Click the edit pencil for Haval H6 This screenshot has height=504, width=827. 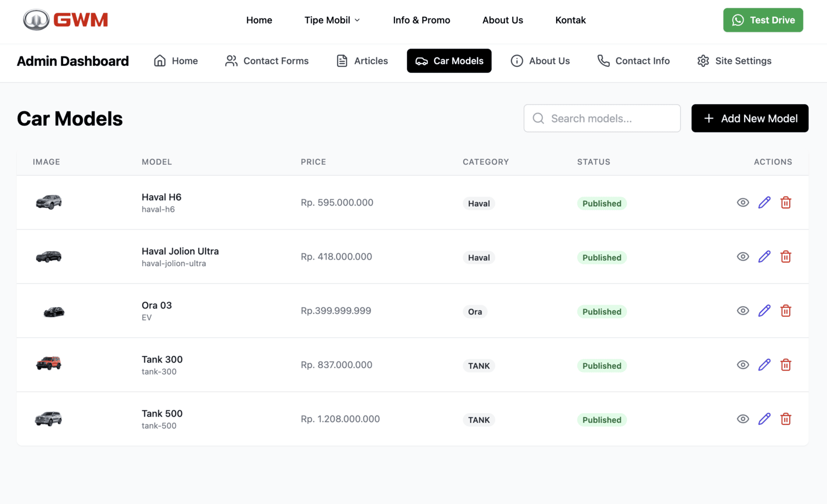(764, 203)
